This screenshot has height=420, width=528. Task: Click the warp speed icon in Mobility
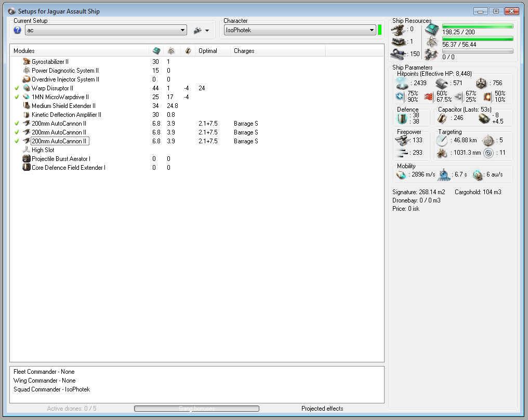click(x=477, y=175)
